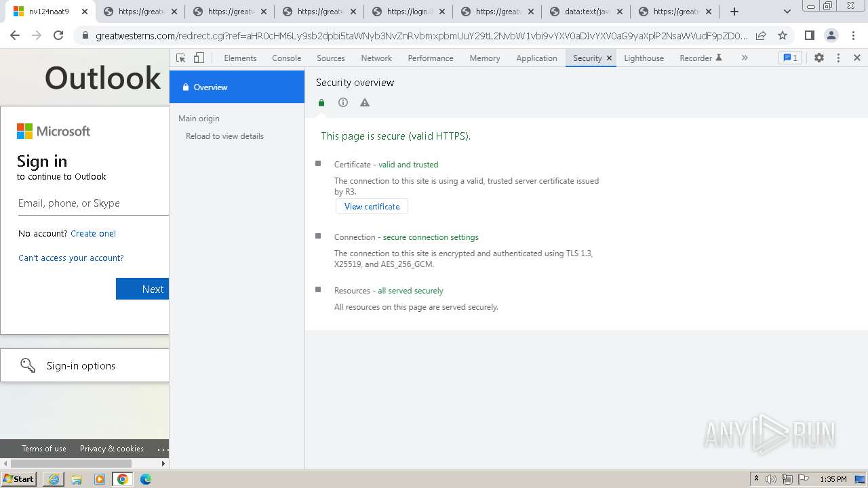The height and width of the screenshot is (488, 868).
Task: Toggle the info filter icon in Security overview
Action: [343, 102]
